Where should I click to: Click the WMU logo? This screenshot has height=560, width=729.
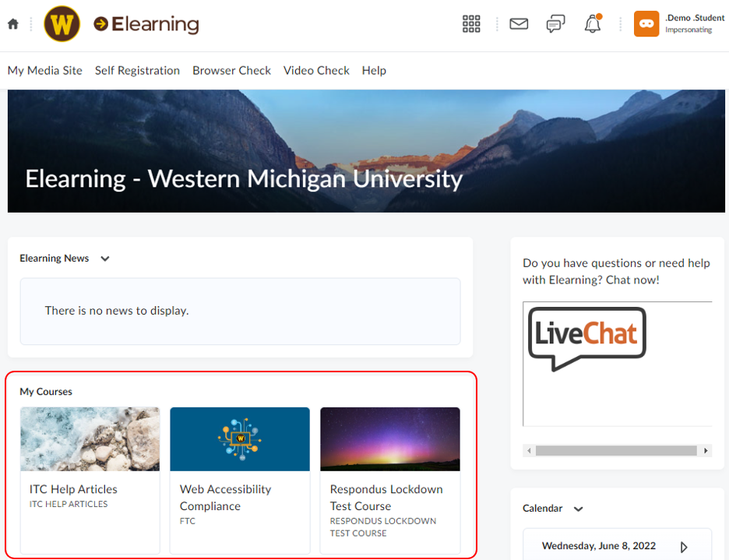coord(62,23)
